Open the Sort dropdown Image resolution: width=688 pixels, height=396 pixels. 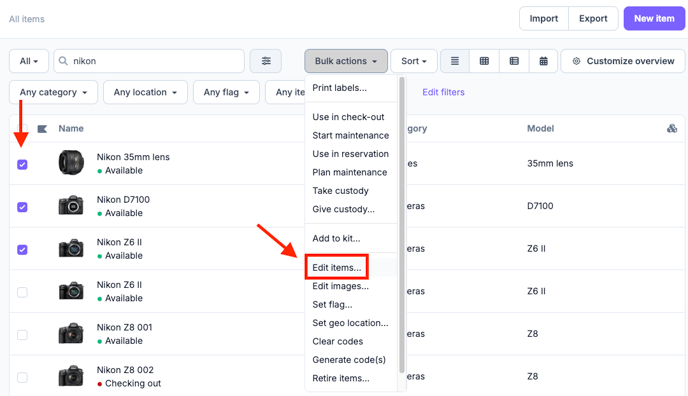pyautogui.click(x=414, y=61)
